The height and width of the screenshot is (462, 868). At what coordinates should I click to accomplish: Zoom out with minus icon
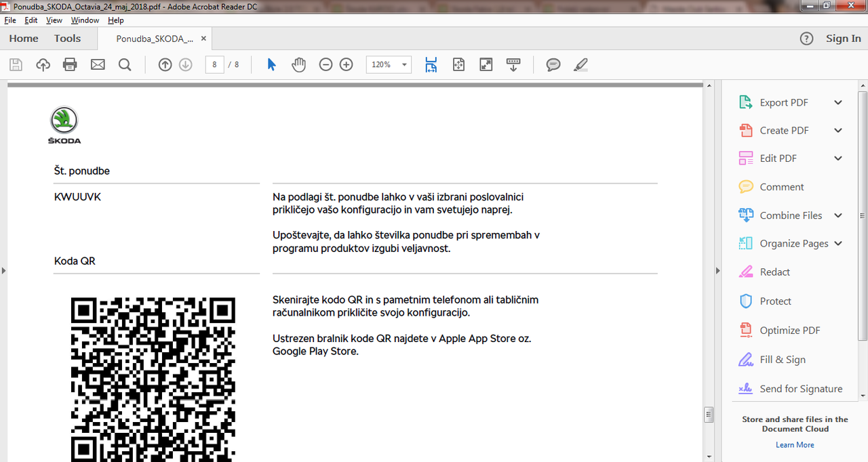click(326, 65)
